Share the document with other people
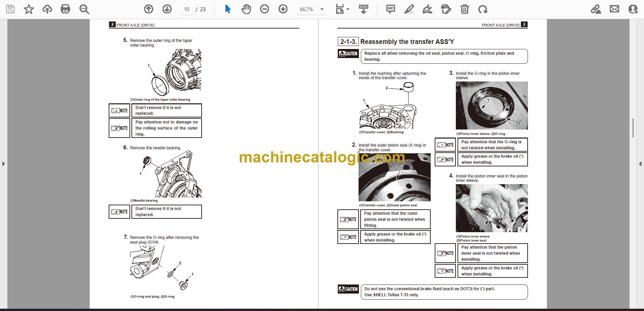 633,9
